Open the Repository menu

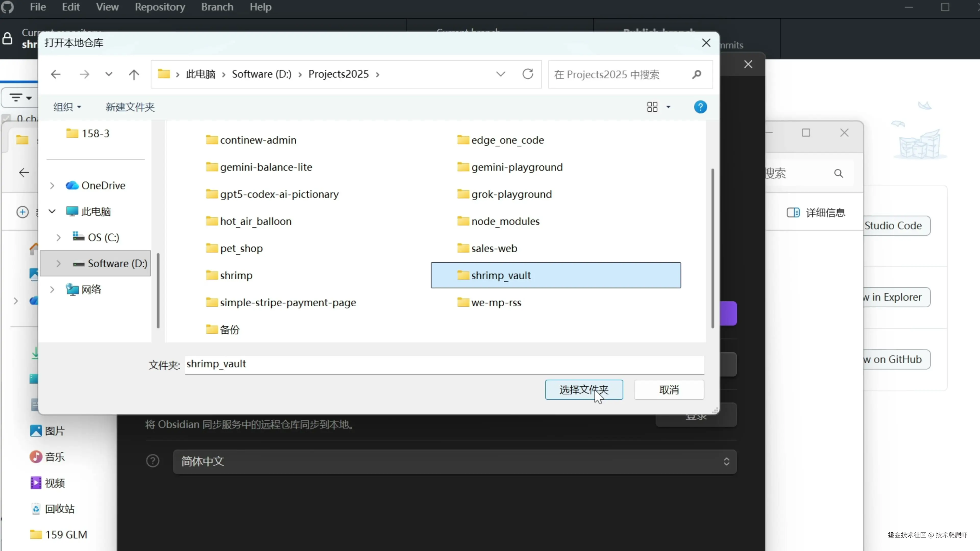(160, 7)
